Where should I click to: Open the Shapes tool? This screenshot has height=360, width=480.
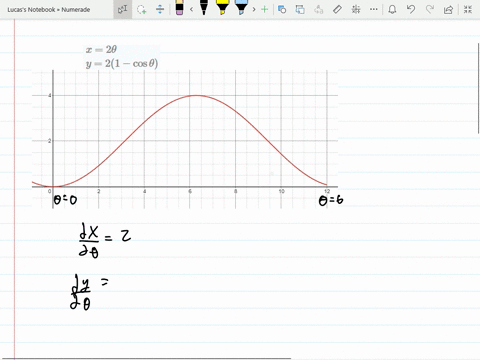pos(282,9)
